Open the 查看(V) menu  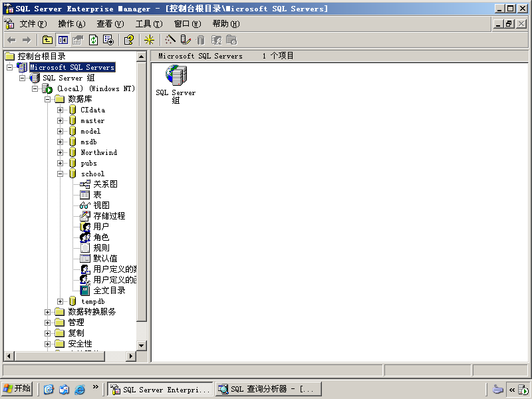pyautogui.click(x=110, y=24)
